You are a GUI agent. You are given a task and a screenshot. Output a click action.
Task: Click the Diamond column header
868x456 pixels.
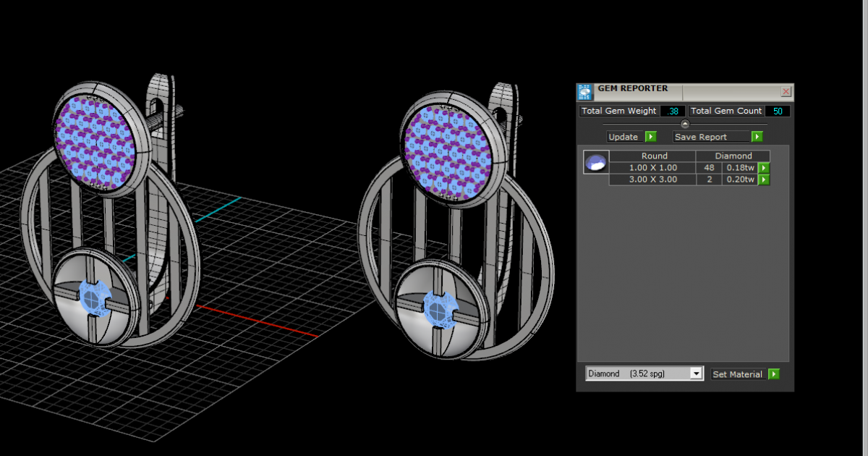733,156
